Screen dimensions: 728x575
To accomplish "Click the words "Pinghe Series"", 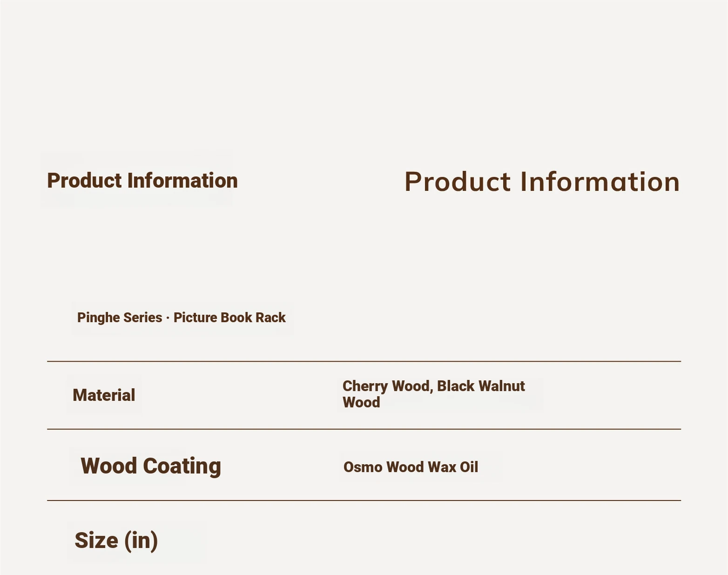I will point(120,318).
